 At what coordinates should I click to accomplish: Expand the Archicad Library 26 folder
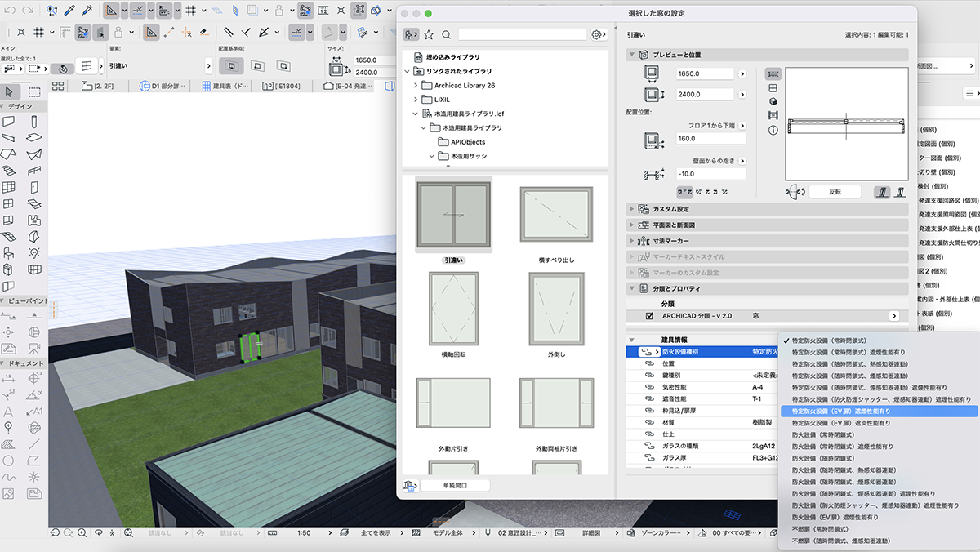[x=416, y=86]
